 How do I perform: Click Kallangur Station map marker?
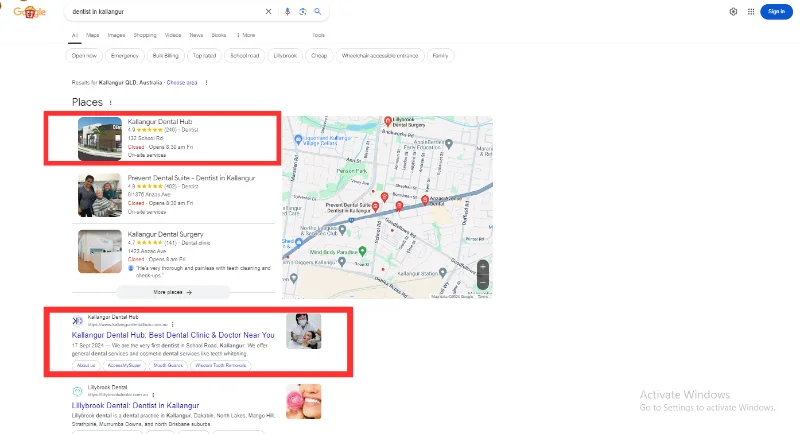tap(442, 273)
